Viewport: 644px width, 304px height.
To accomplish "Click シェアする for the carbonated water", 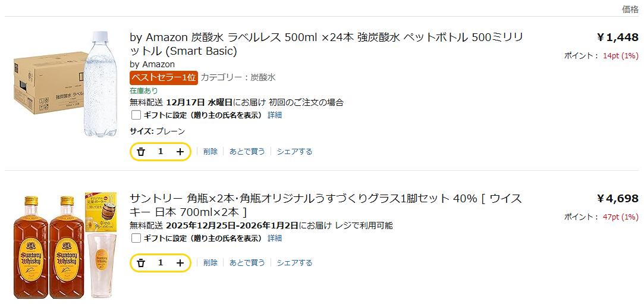I will pyautogui.click(x=294, y=152).
